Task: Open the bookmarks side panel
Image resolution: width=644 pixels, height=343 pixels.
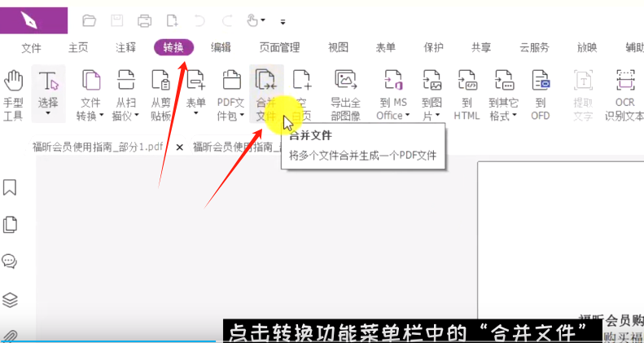Action: 10,187
